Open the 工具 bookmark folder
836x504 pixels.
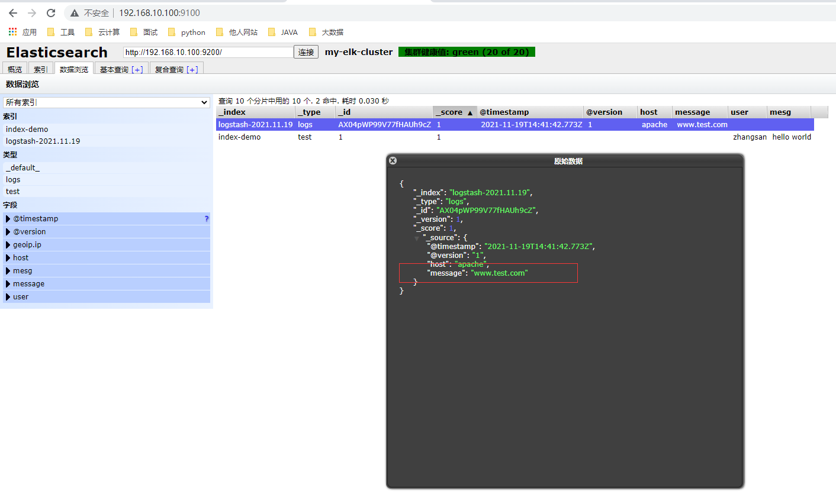61,32
